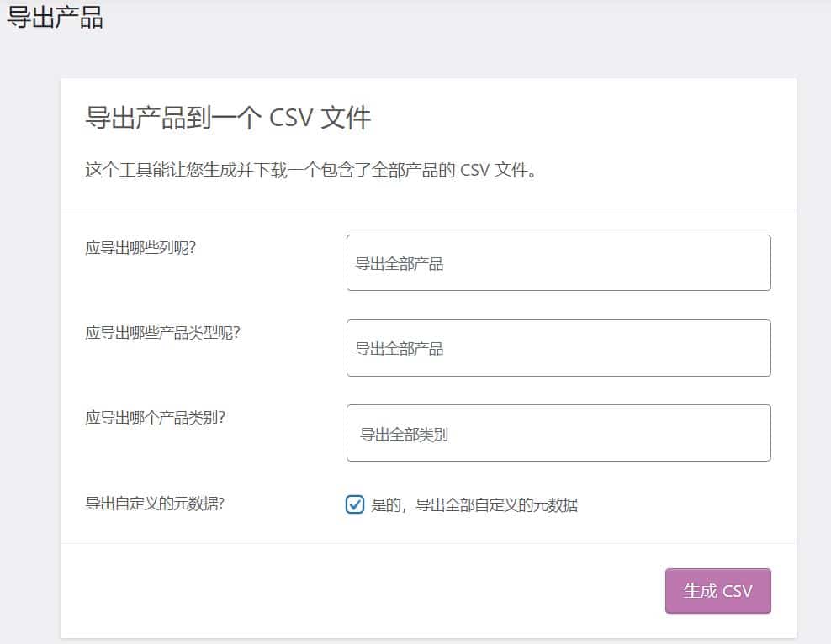Image resolution: width=831 pixels, height=644 pixels.
Task: Focus the placeholder text in columns field
Action: click(x=399, y=264)
